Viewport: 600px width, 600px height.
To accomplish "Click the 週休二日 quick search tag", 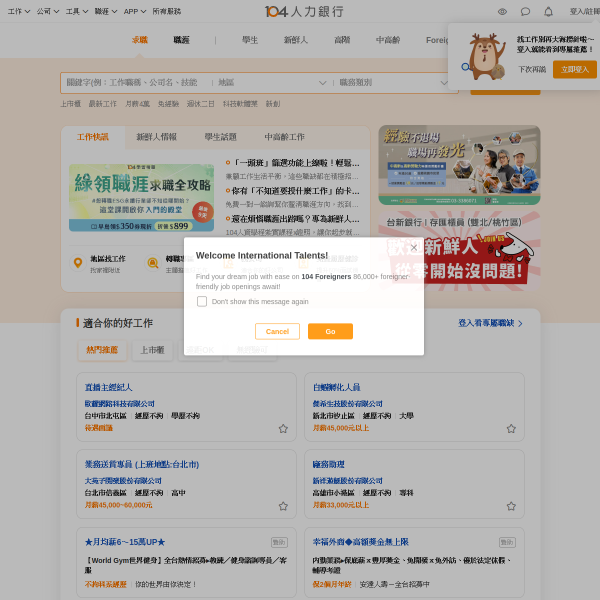I will [201, 104].
